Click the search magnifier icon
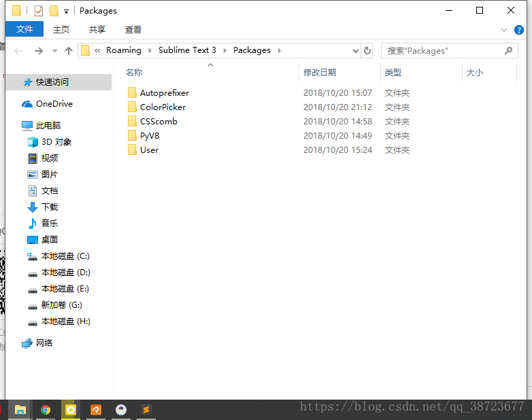Viewport: 532px width, 420px height. click(x=508, y=51)
